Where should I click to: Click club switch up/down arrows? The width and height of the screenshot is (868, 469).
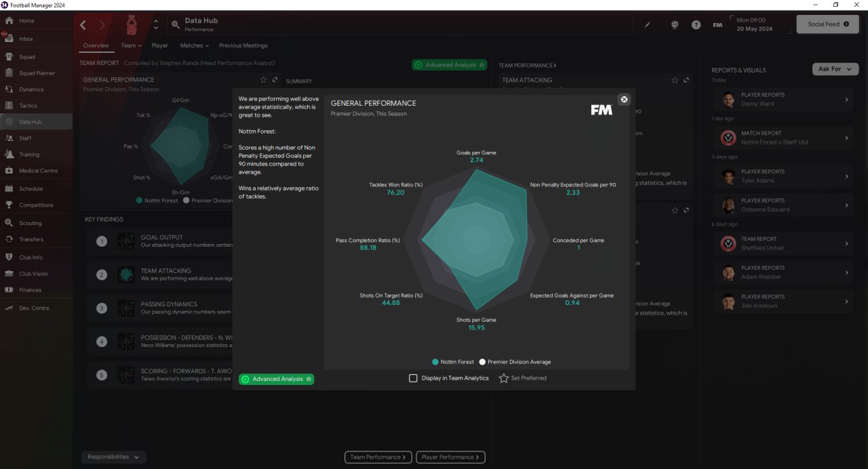click(156, 25)
